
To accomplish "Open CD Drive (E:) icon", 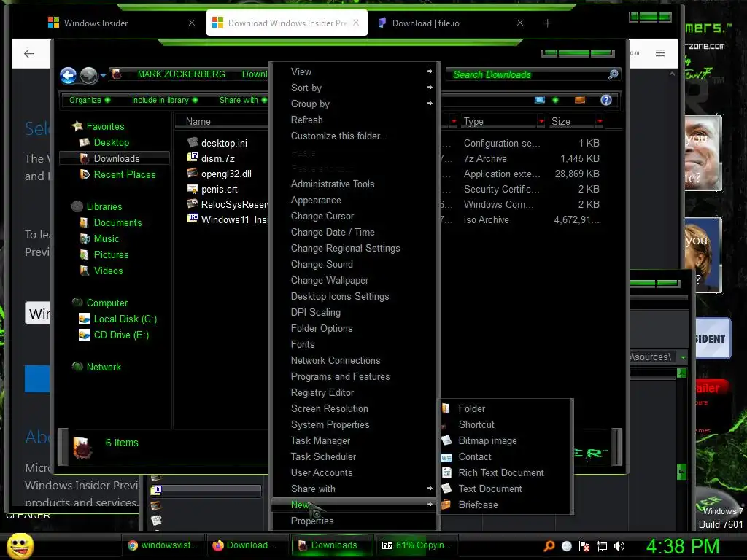I will pyautogui.click(x=85, y=335).
